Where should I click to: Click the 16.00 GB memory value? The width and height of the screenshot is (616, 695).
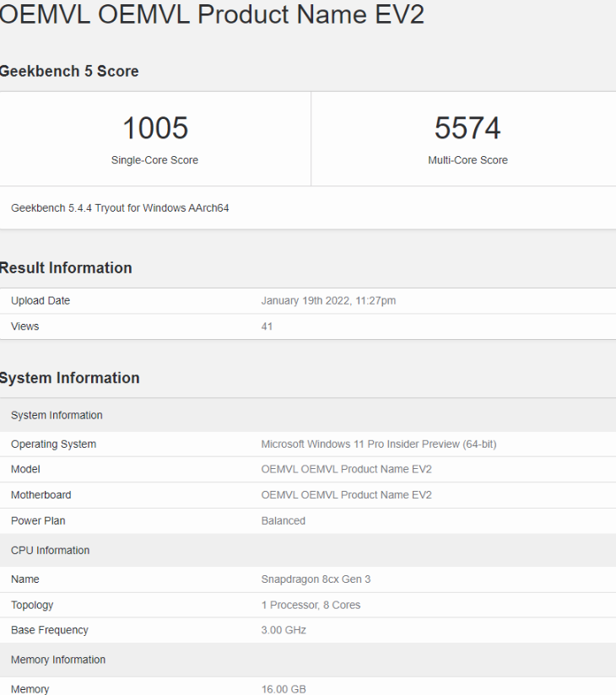click(x=284, y=689)
